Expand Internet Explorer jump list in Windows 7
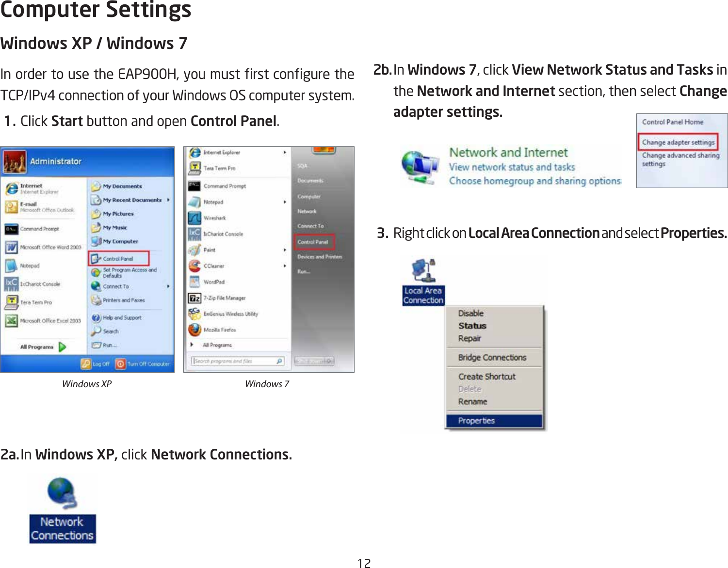The image size is (728, 568). [285, 152]
